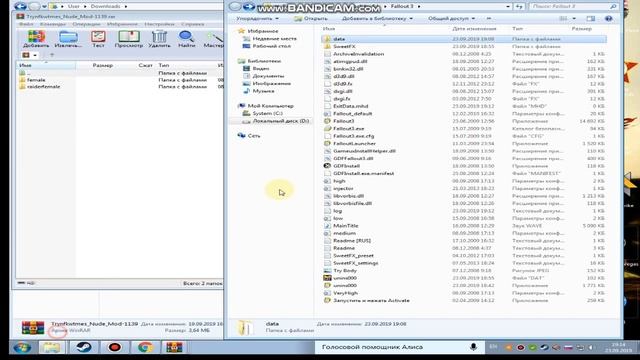Click Forward button in the Fallout 3 Explorer window
640x360 pixels.
point(249,7)
